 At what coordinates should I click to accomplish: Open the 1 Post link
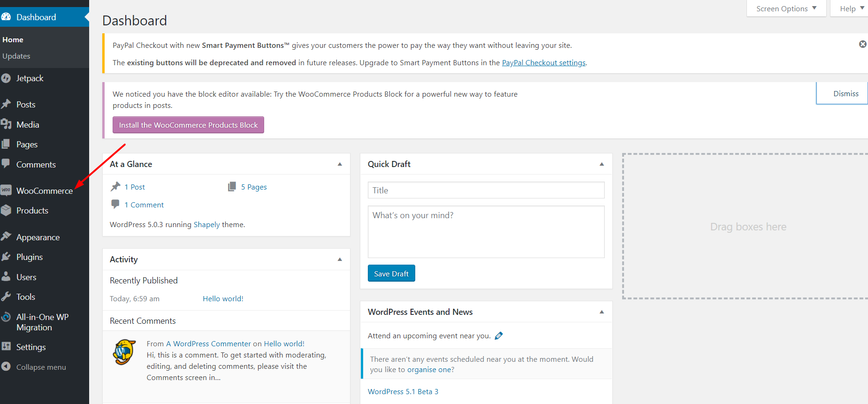coord(135,187)
